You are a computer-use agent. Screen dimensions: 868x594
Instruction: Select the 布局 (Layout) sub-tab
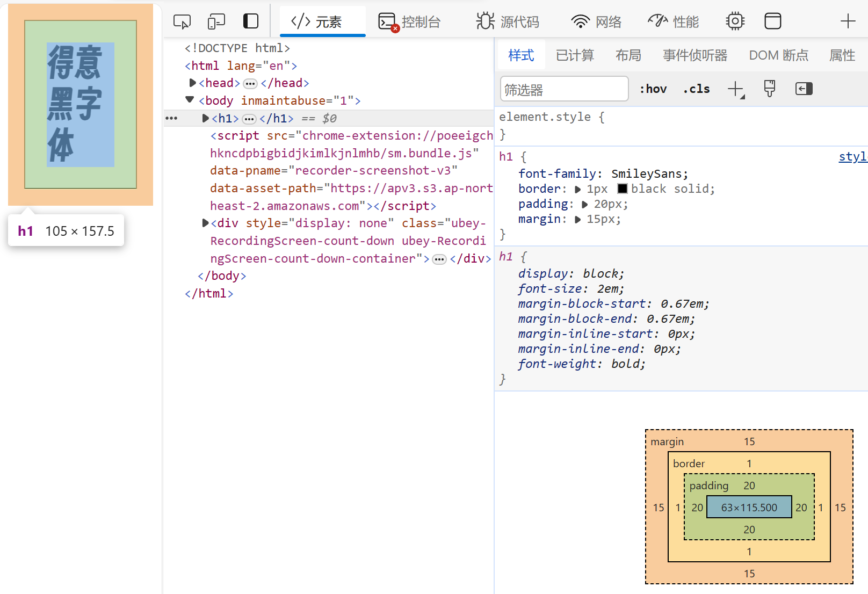tap(628, 55)
